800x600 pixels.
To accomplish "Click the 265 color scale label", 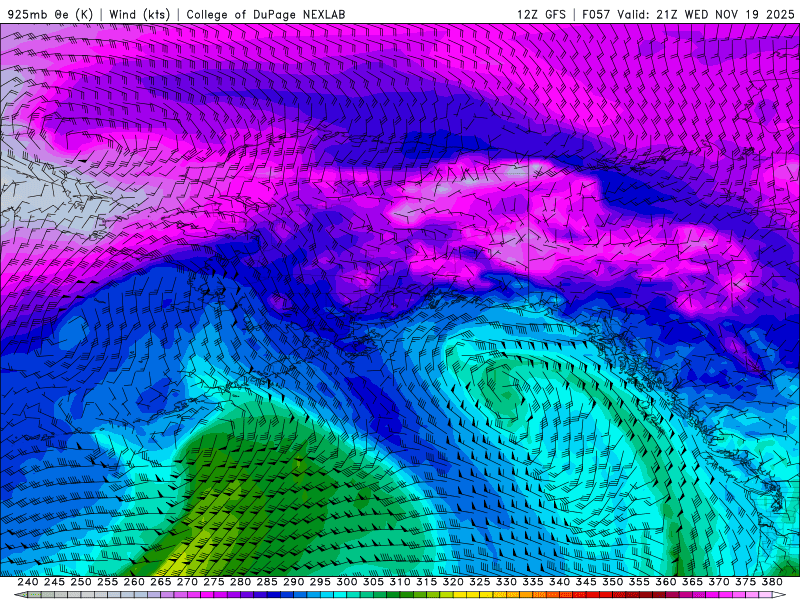I will [x=161, y=582].
